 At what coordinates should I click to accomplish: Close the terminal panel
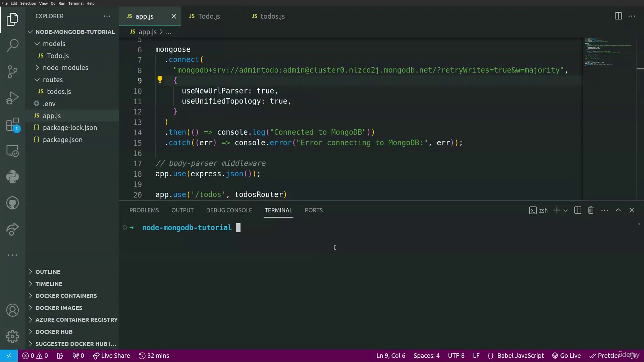point(632,210)
